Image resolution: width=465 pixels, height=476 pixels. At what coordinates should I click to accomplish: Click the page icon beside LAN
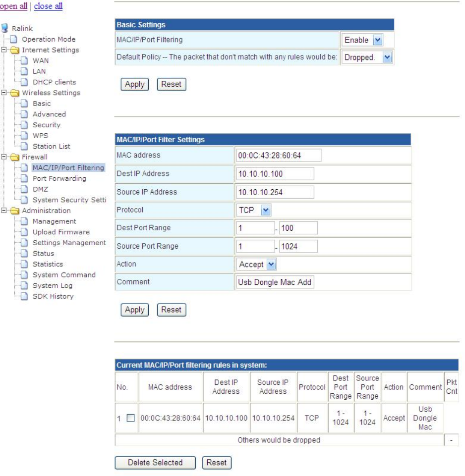click(x=24, y=71)
